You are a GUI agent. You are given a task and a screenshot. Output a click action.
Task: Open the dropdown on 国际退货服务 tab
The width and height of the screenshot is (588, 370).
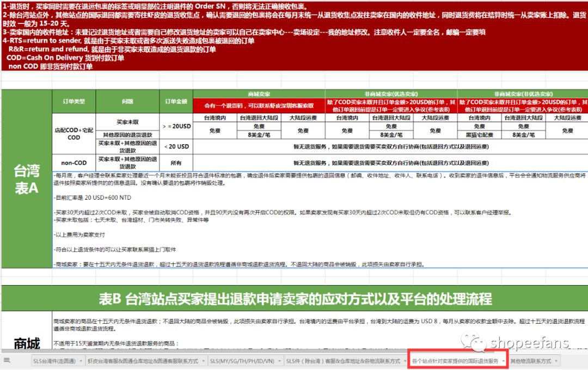[x=504, y=361]
